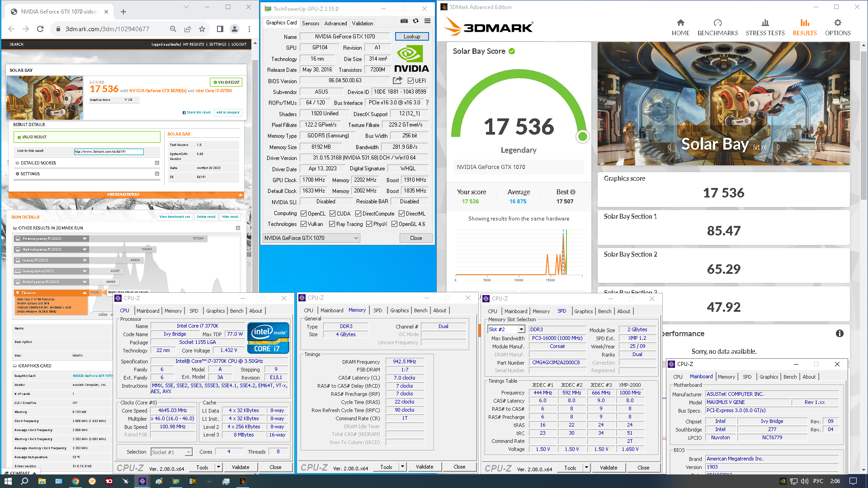Click the Solar Bay score gauge indicator
The image size is (868, 488).
tap(582, 136)
